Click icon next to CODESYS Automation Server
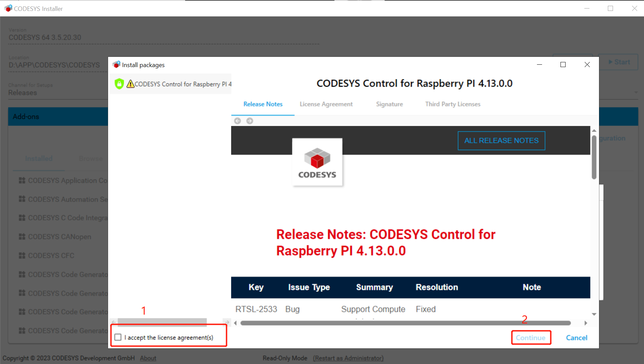Image resolution: width=644 pixels, height=364 pixels. [22, 199]
